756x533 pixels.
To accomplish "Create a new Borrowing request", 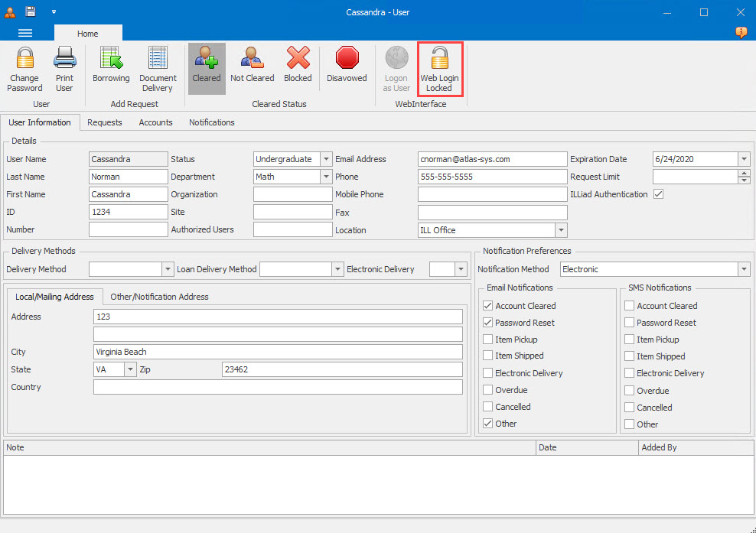I will 112,60.
